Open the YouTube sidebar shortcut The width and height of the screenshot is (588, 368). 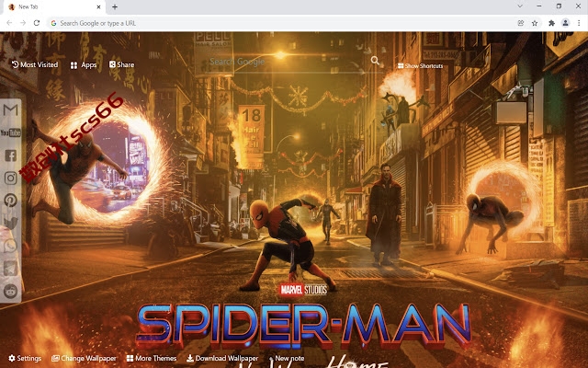(10, 132)
